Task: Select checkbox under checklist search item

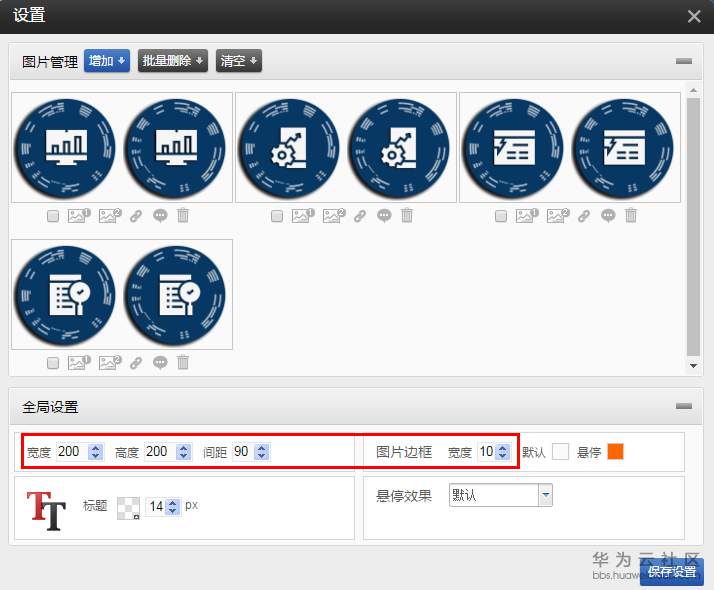Action: tap(53, 363)
